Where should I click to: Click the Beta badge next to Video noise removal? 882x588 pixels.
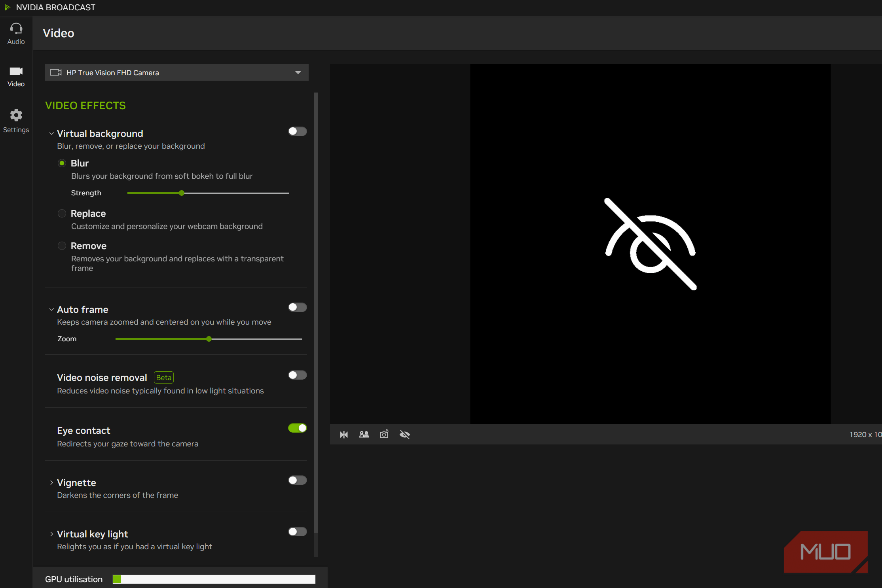coord(164,377)
